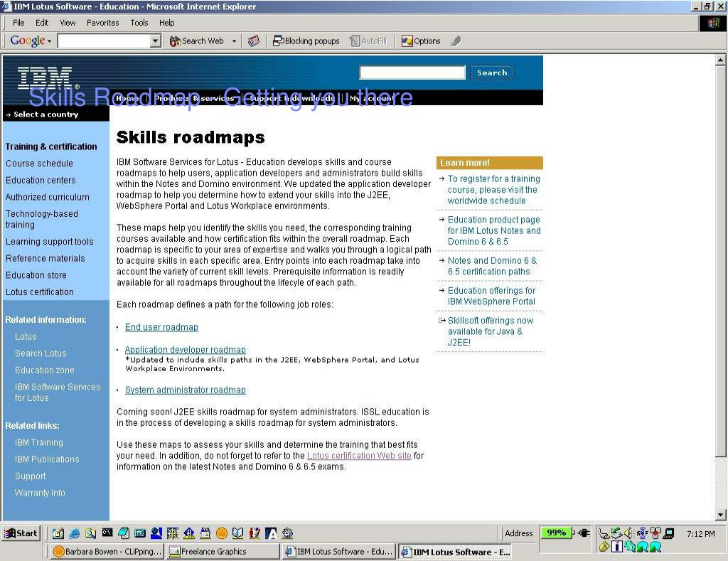Open Internet Explorer from quick launch
This screenshot has height=561, width=728.
[x=74, y=533]
